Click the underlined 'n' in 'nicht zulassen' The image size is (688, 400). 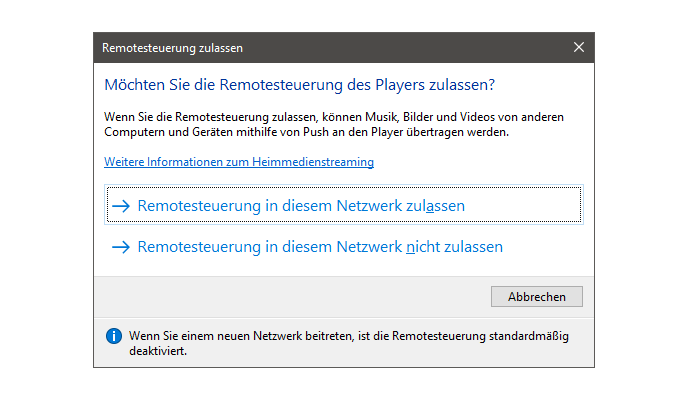[410, 246]
